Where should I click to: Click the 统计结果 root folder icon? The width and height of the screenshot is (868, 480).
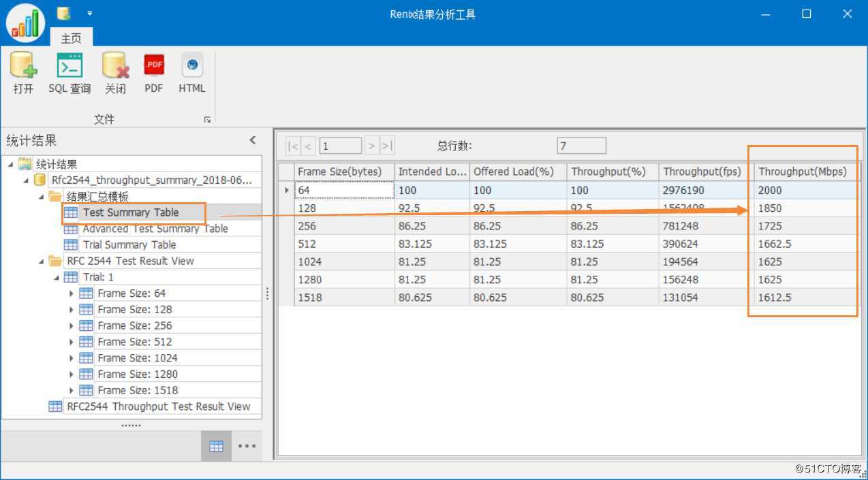(25, 164)
